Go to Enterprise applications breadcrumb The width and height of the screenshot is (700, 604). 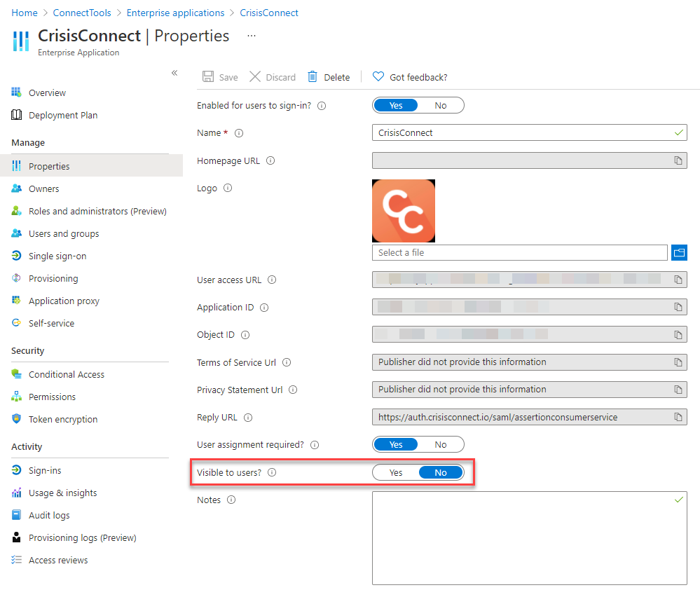pyautogui.click(x=175, y=13)
